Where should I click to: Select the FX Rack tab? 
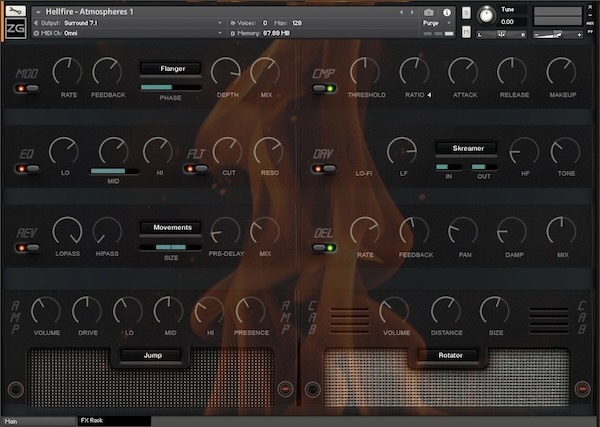[x=114, y=421]
